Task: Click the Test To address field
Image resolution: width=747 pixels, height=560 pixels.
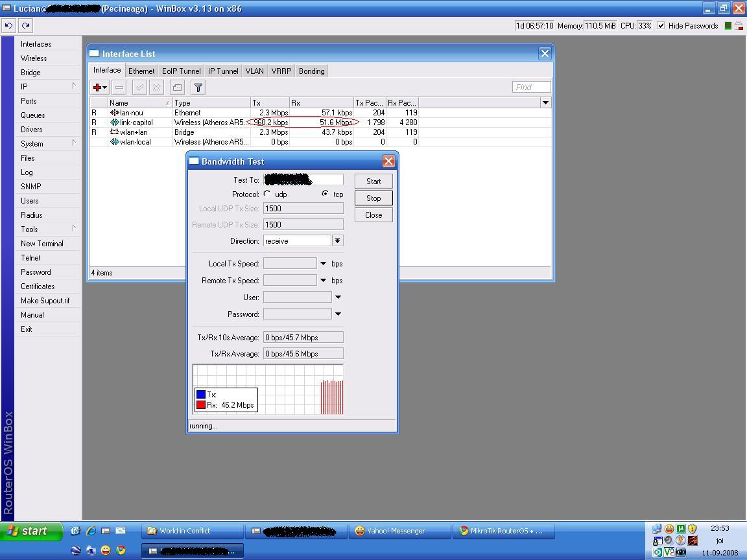Action: (303, 180)
